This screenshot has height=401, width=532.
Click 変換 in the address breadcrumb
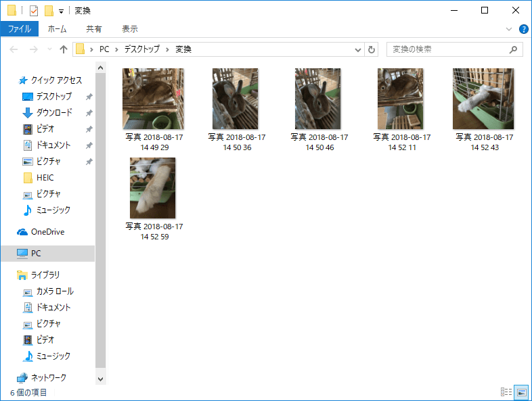point(183,49)
